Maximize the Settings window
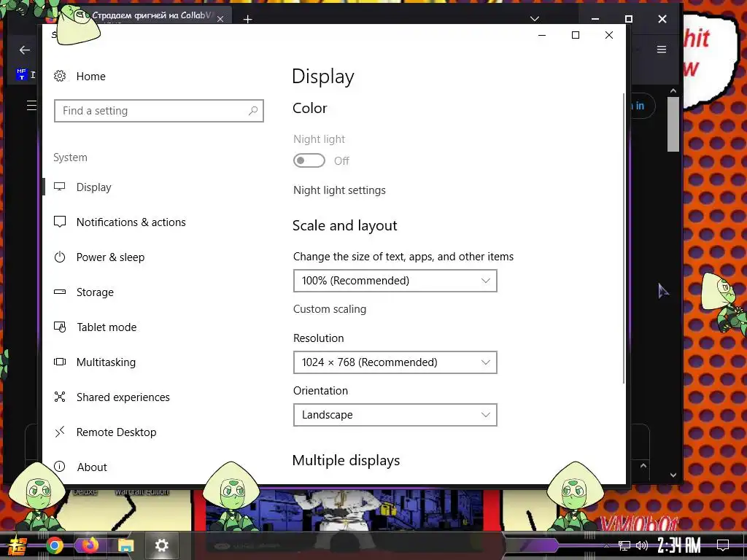This screenshot has height=560, width=747. point(575,35)
